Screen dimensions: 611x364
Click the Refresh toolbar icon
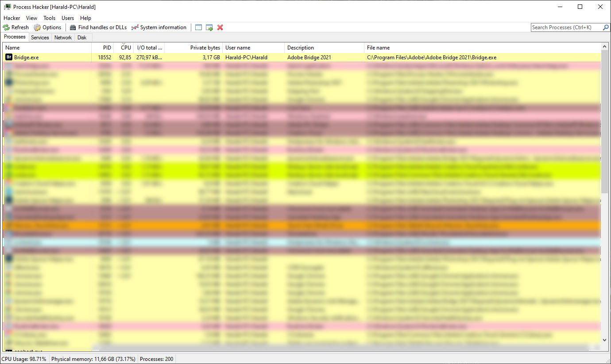point(6,27)
